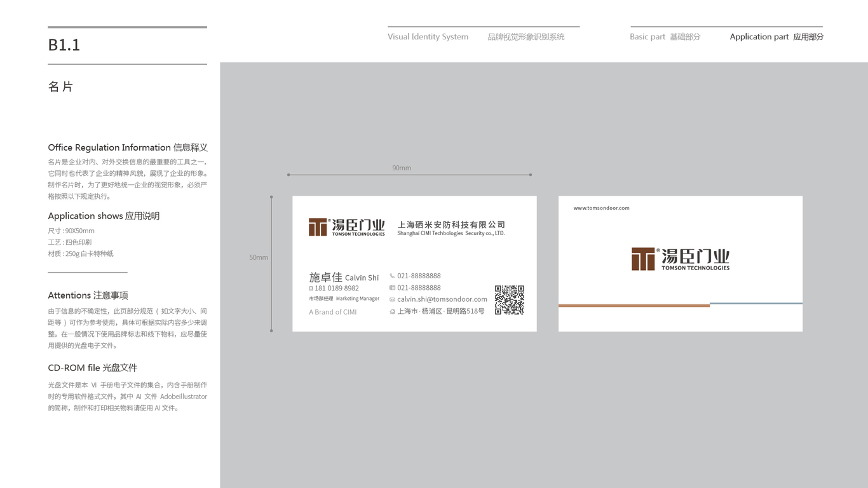Click the mobile number 181 0189 8982
This screenshot has height=488, width=868.
tap(337, 288)
